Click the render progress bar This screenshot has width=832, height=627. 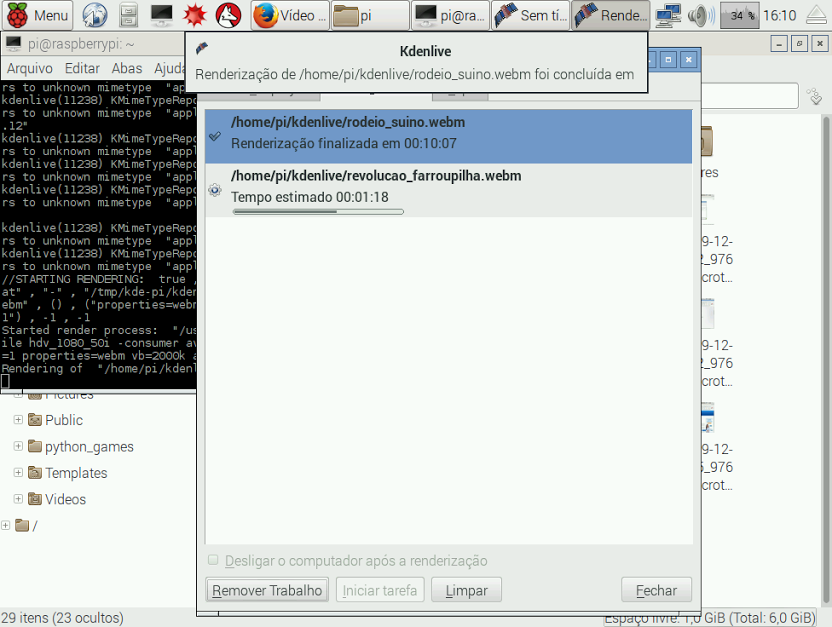(318, 212)
